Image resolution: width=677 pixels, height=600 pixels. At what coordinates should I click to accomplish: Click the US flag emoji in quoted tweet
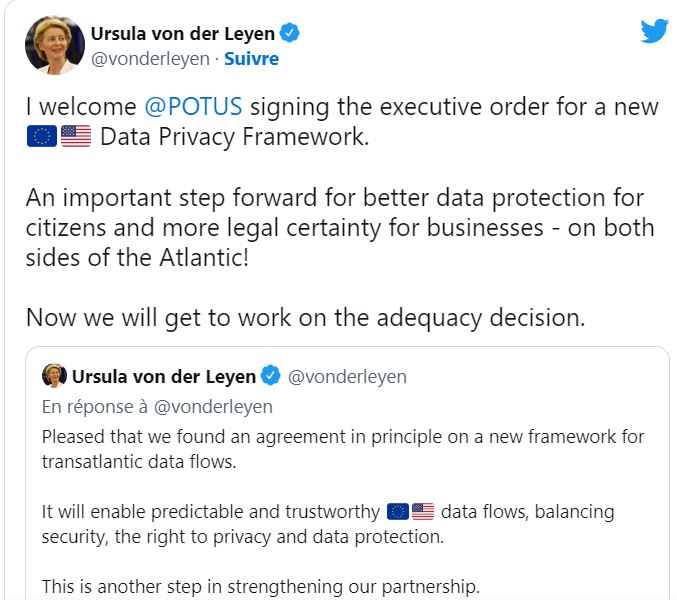click(x=423, y=512)
